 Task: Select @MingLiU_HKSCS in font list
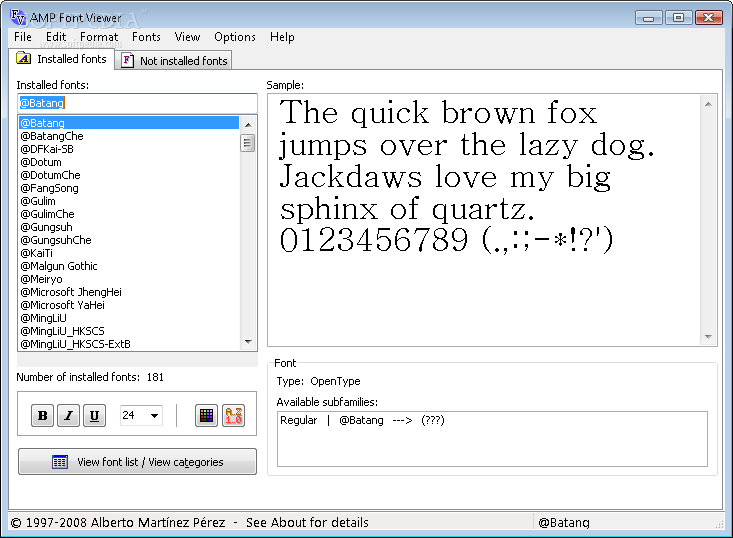(129, 331)
